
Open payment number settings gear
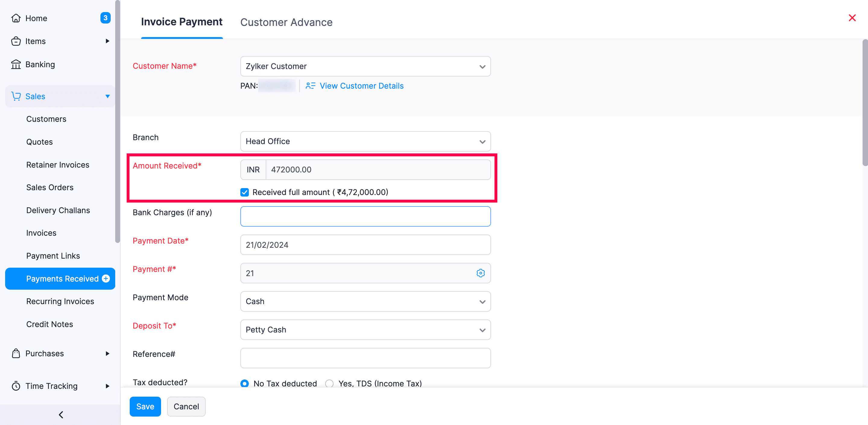tap(481, 273)
